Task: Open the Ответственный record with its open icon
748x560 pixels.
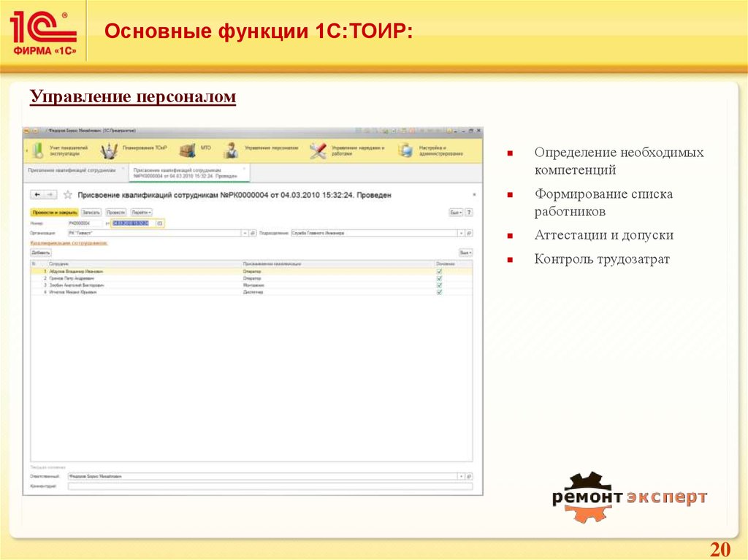Action: (x=469, y=476)
